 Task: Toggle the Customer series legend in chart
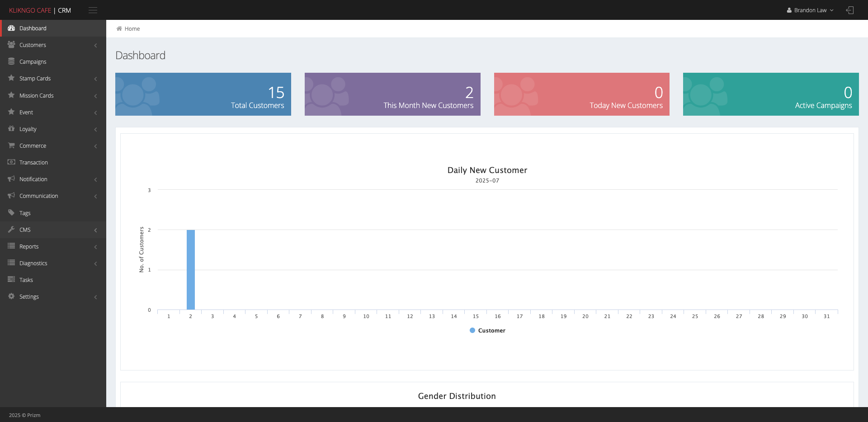click(487, 330)
